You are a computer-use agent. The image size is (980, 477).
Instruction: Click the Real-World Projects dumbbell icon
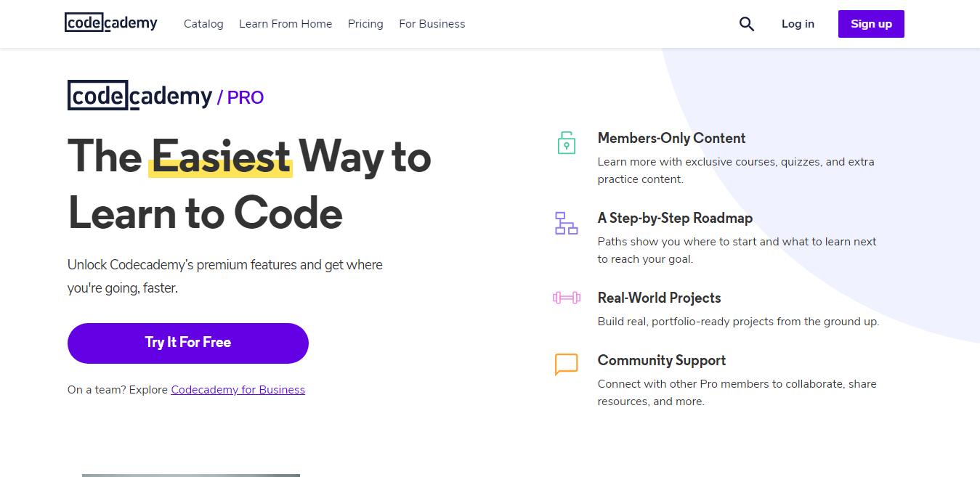click(566, 297)
